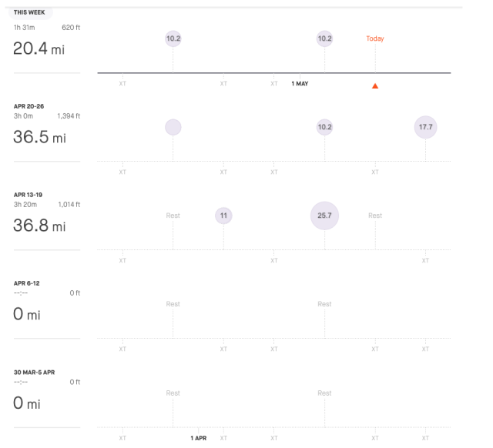The height and width of the screenshot is (448, 493).
Task: Click the 1 APR date label
Action: pos(199,438)
